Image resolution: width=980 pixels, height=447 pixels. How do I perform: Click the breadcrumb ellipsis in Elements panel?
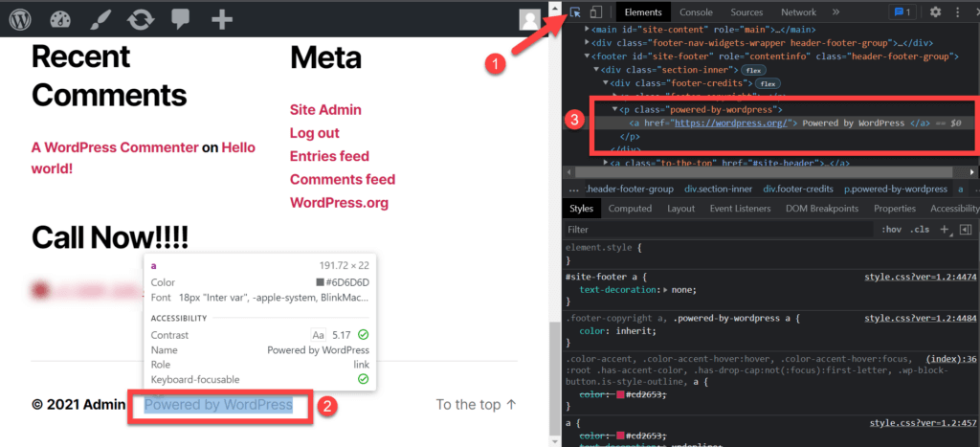pyautogui.click(x=574, y=189)
